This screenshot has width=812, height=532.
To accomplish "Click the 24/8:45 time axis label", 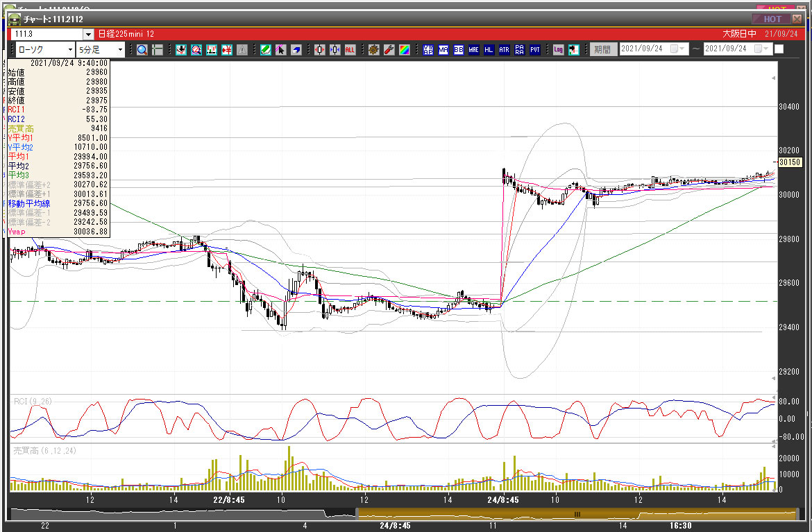I will (x=503, y=500).
